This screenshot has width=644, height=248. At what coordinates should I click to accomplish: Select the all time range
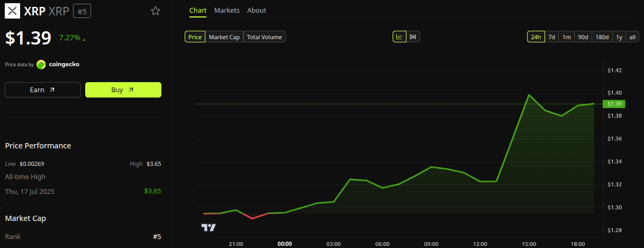tap(632, 37)
